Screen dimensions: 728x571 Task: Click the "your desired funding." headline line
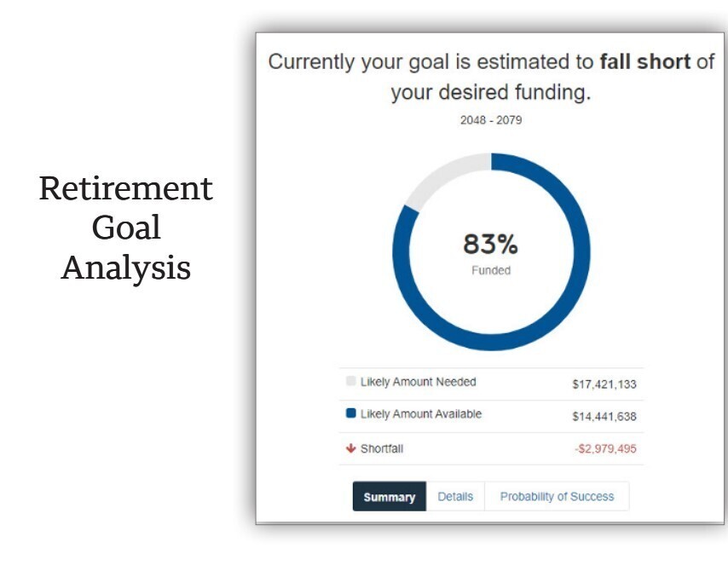tap(491, 92)
